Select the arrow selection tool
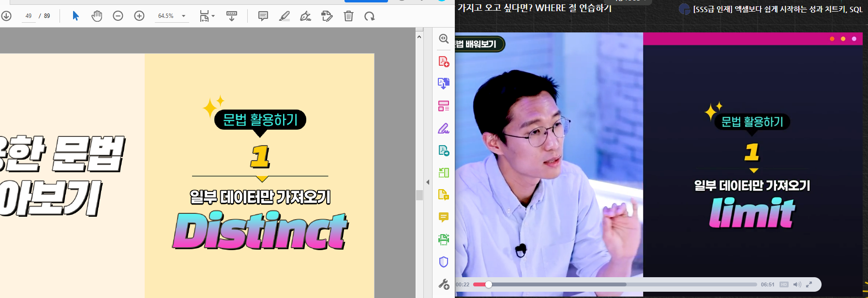The image size is (868, 298). click(x=75, y=16)
